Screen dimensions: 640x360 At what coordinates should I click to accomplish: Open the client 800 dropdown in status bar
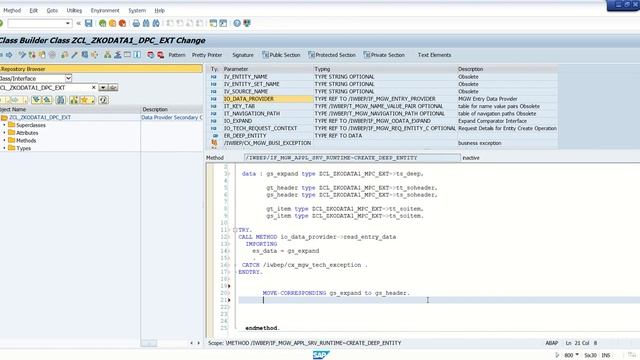[x=577, y=355]
